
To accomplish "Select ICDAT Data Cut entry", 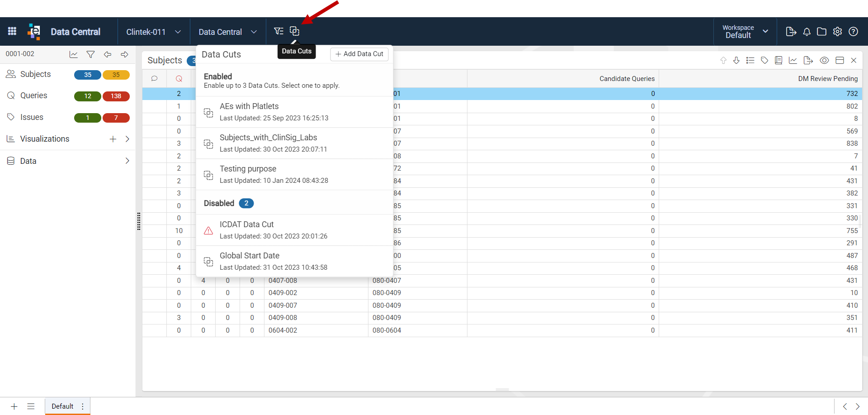I will pos(294,230).
